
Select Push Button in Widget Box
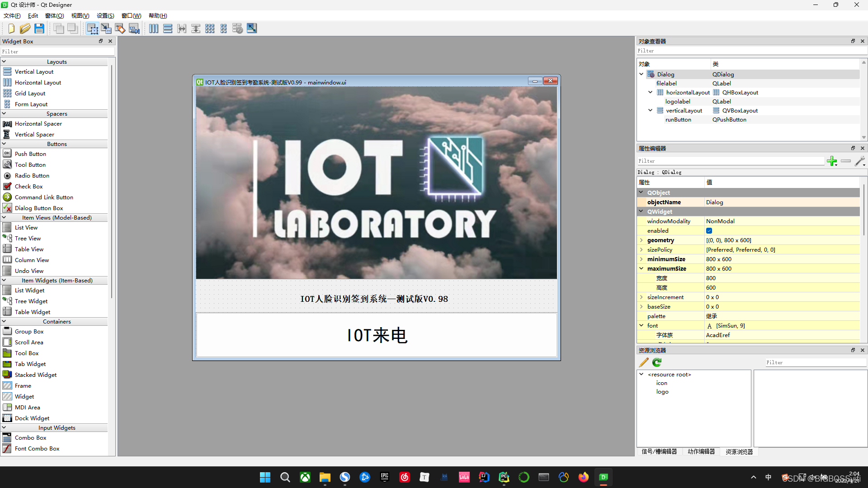[x=30, y=154]
